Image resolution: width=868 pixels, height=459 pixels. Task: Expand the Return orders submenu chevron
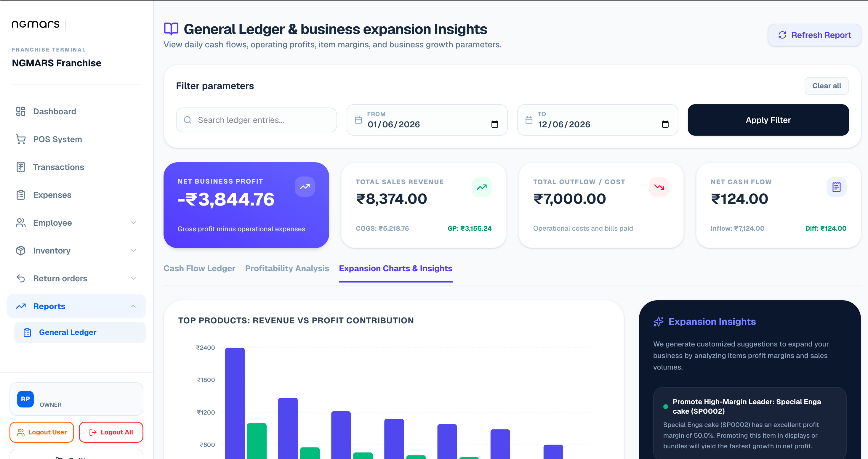point(133,278)
